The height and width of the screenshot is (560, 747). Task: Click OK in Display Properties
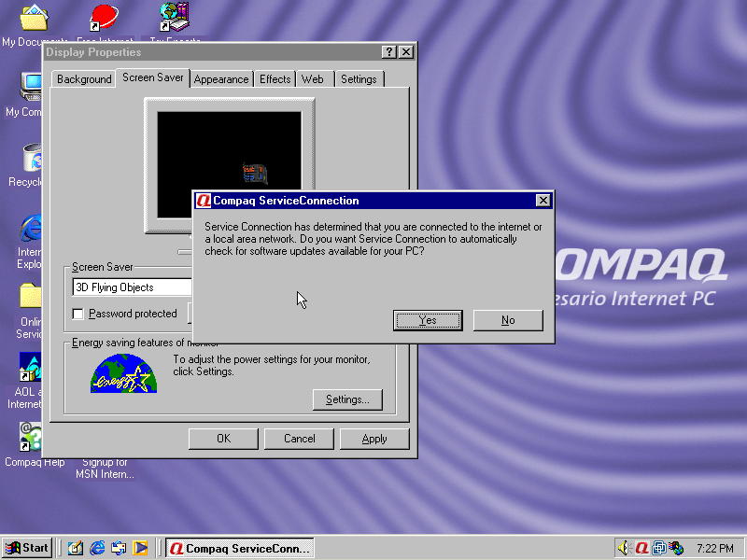[223, 439]
